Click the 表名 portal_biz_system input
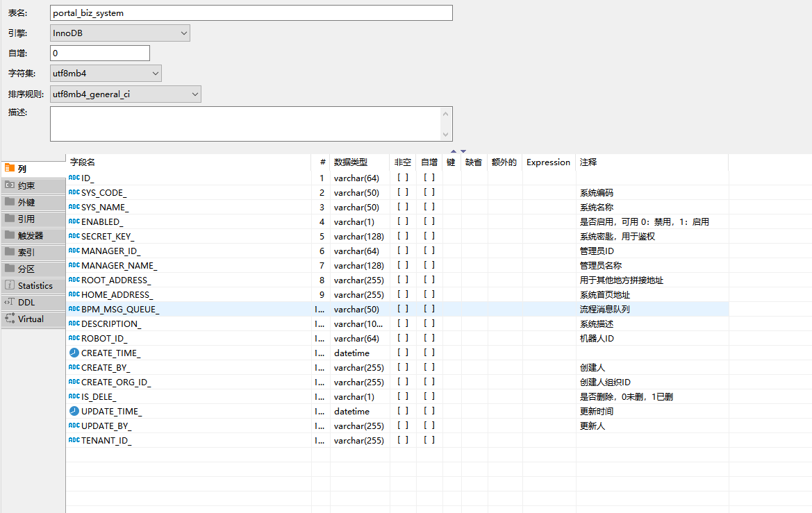This screenshot has width=812, height=513. 251,13
